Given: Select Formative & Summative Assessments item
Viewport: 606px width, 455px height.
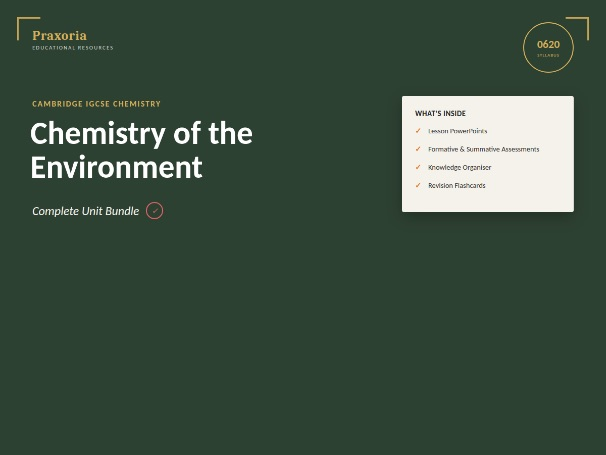Looking at the screenshot, I should click(483, 149).
